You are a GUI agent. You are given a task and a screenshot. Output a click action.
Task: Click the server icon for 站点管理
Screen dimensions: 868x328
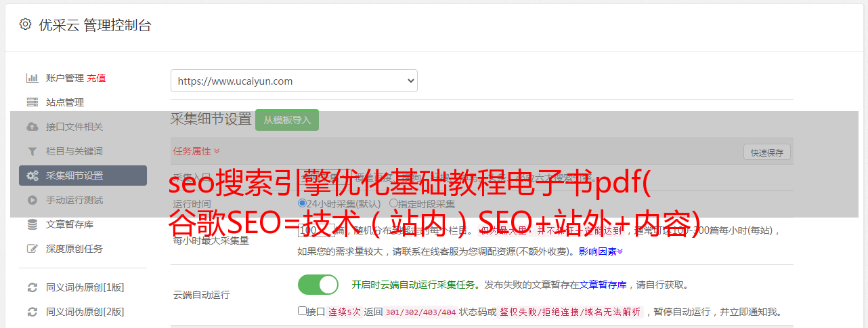32,102
